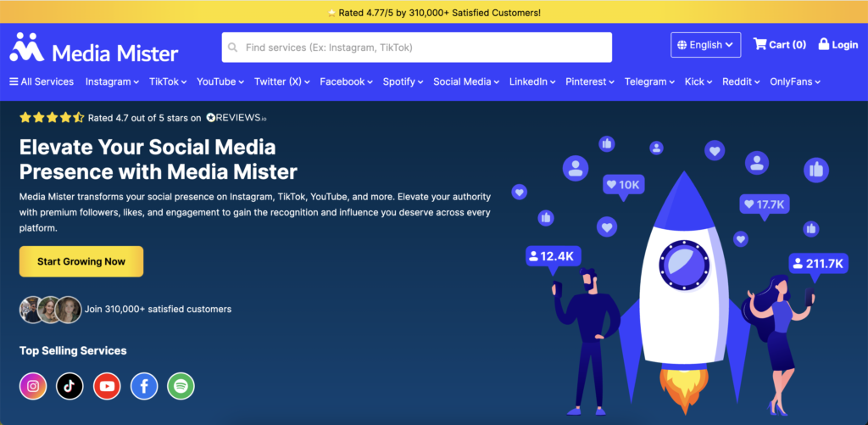Screen dimensions: 868x425
Task: Expand the YouTube dropdown menu
Action: 220,81
